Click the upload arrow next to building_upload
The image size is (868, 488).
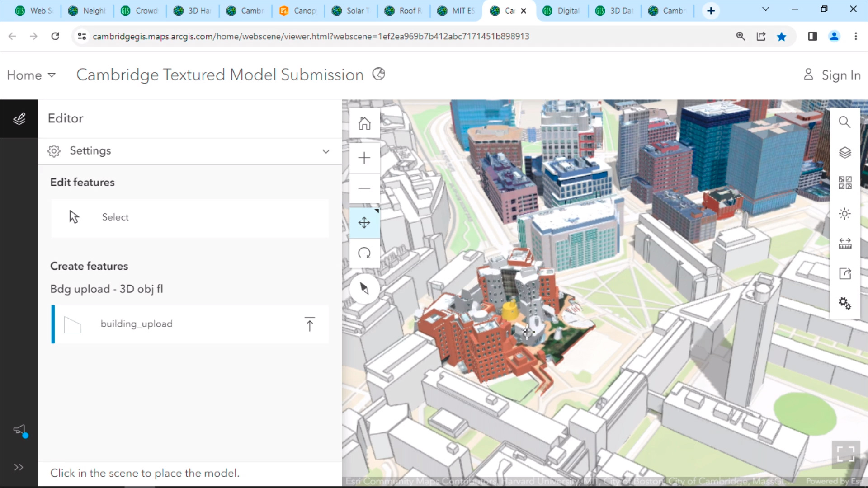click(310, 324)
